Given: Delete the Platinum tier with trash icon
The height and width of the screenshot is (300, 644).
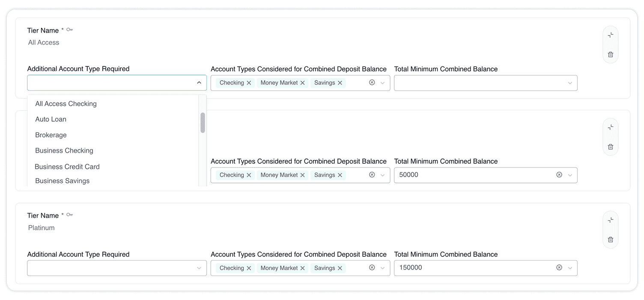Looking at the screenshot, I should (x=610, y=239).
